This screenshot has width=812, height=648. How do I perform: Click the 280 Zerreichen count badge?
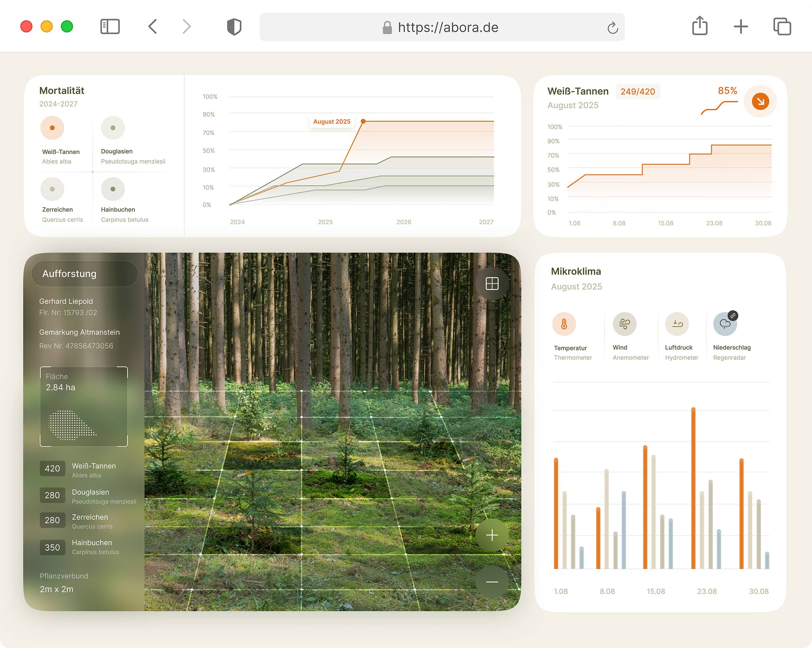(52, 520)
